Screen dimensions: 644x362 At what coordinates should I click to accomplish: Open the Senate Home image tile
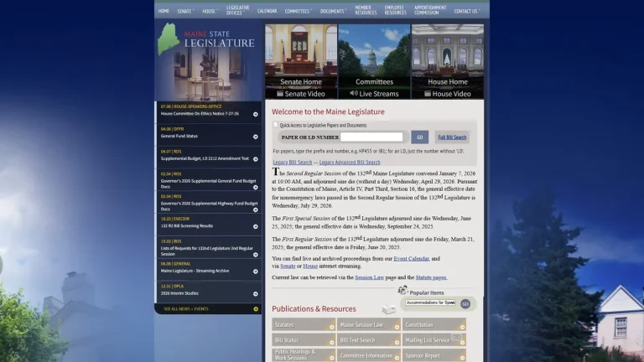click(301, 55)
